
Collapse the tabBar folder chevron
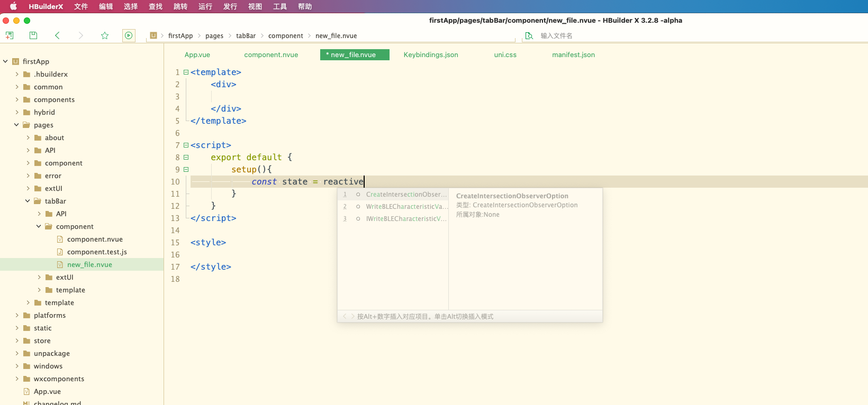tap(28, 201)
